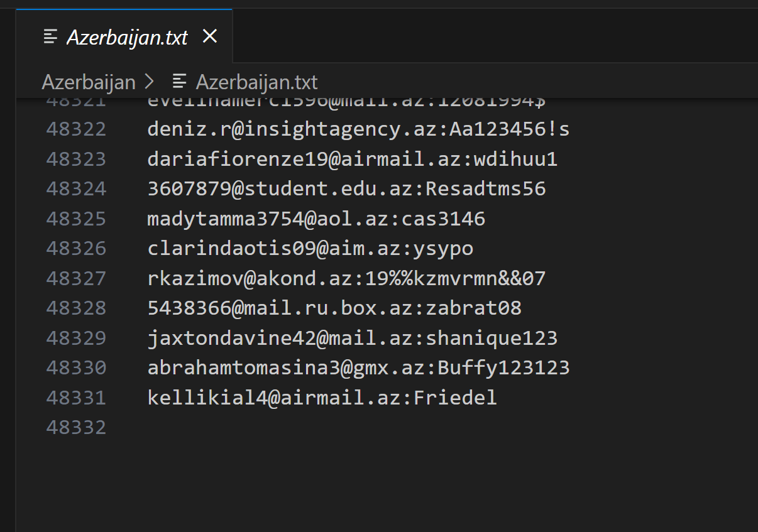Click the file icon in the breadcrumb bar
Screen dimensions: 758x532
point(180,82)
